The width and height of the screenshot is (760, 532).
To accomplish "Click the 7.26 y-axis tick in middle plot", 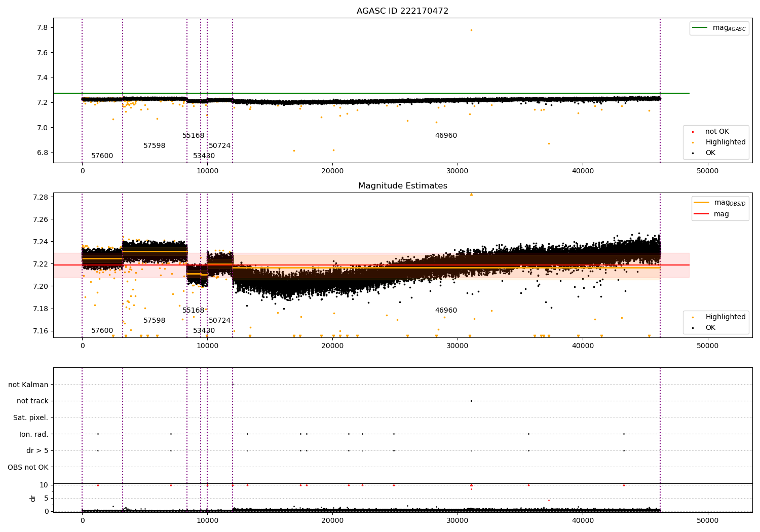I will point(41,219).
